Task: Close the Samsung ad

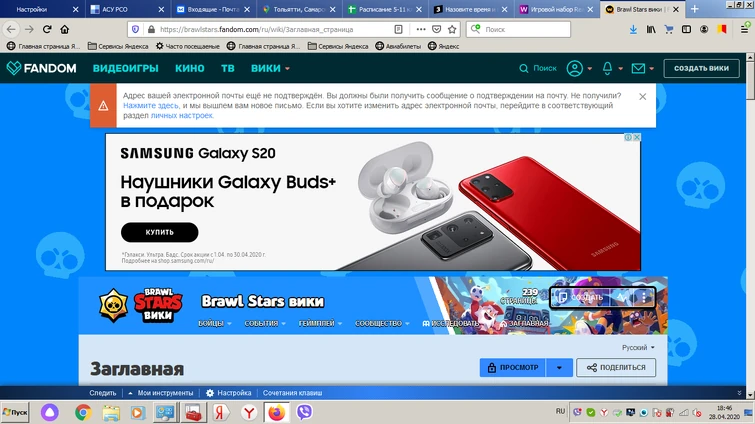Action: click(x=637, y=137)
